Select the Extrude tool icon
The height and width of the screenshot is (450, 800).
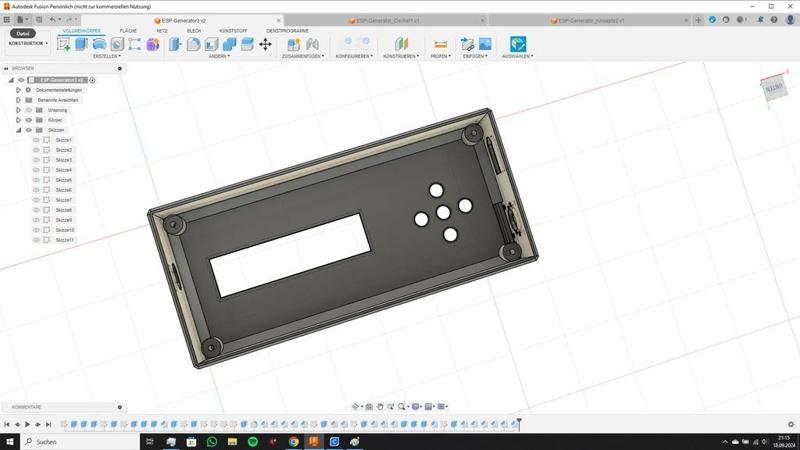point(82,44)
